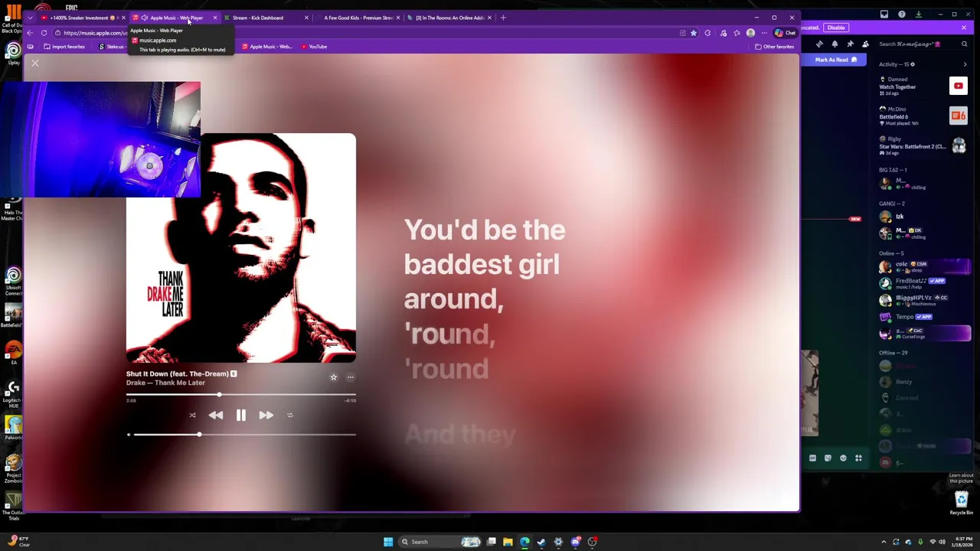Open the Apple Music - Web bookmark
The image size is (980, 551).
(x=266, y=47)
